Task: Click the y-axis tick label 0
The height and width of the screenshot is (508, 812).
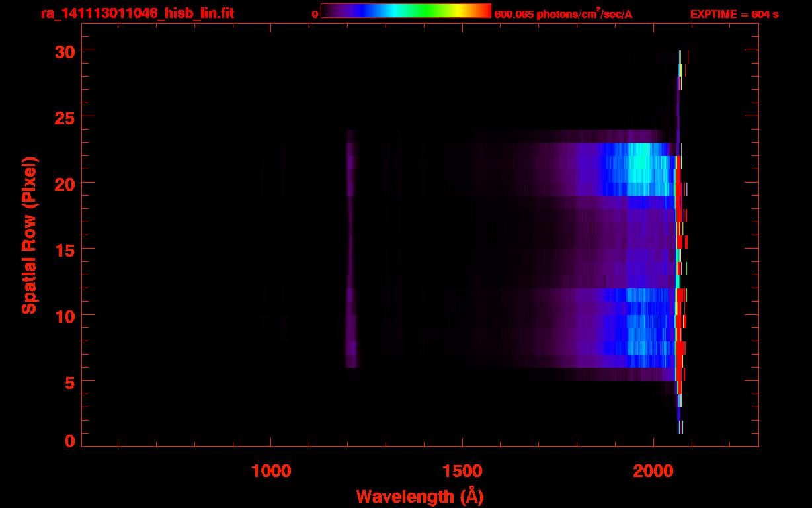Action: coord(68,441)
